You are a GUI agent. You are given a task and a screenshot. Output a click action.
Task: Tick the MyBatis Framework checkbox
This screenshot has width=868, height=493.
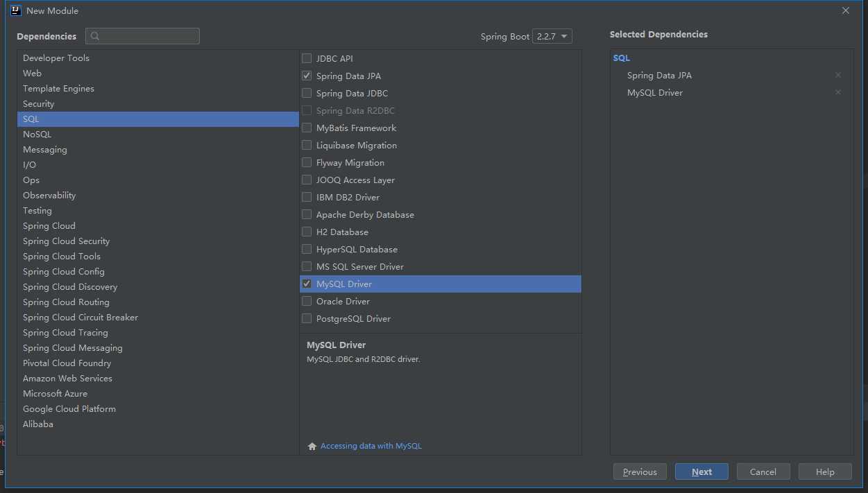tap(307, 128)
